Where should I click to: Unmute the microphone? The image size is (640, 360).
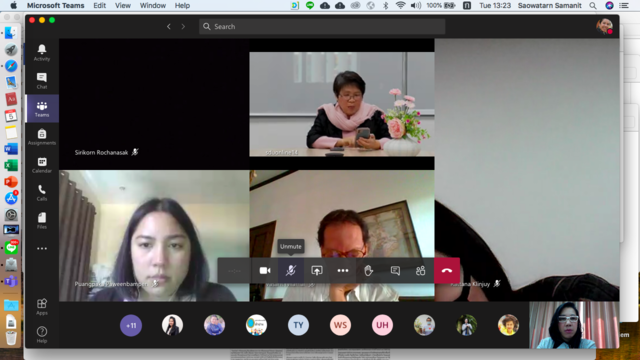pos(291,271)
